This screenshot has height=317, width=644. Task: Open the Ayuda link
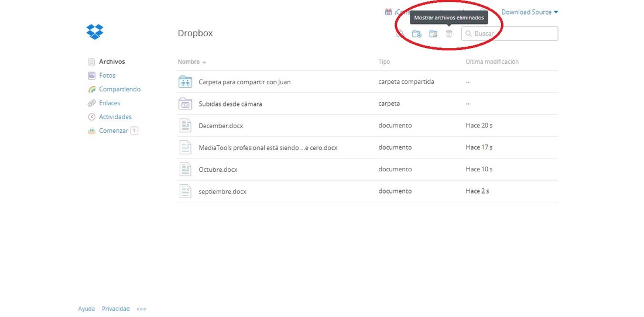tap(86, 309)
